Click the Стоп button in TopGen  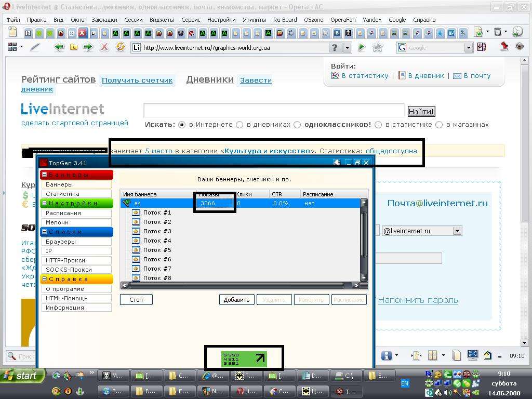[x=136, y=300]
